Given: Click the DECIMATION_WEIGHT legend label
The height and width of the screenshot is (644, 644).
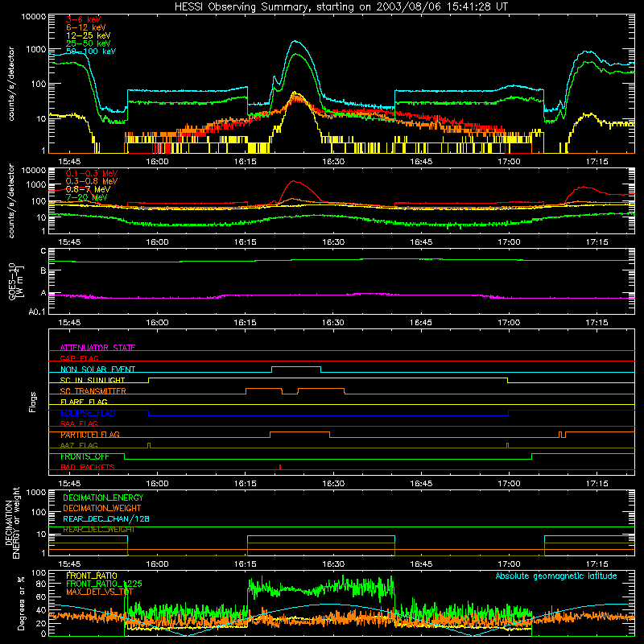Looking at the screenshot, I should point(102,508).
